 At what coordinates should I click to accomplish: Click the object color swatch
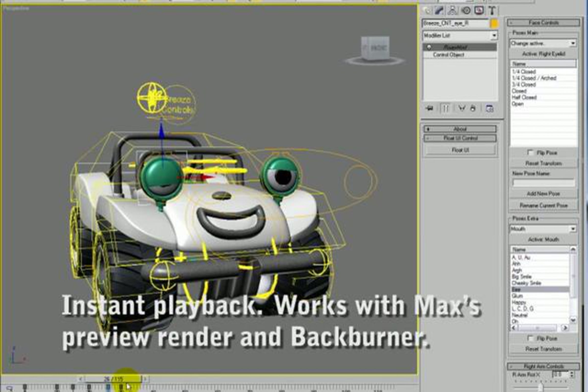pos(494,24)
